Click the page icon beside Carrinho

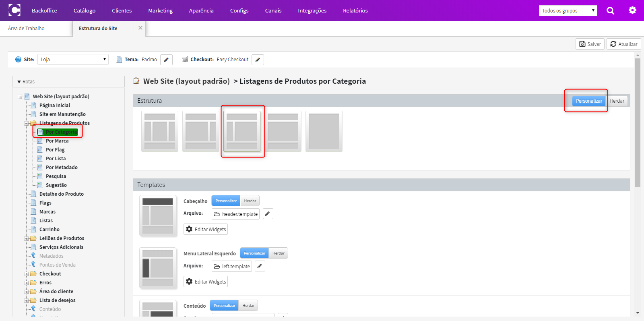pos(33,229)
